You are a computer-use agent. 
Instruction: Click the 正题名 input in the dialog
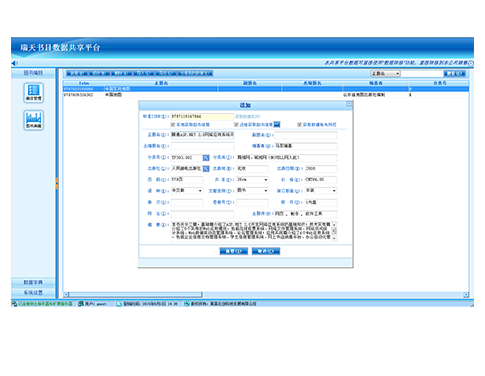pos(202,135)
